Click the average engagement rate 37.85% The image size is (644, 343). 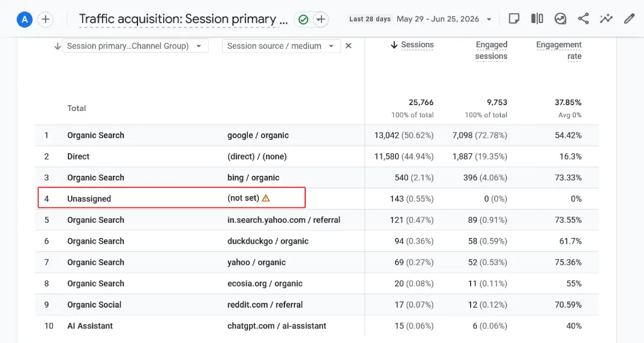coord(568,102)
